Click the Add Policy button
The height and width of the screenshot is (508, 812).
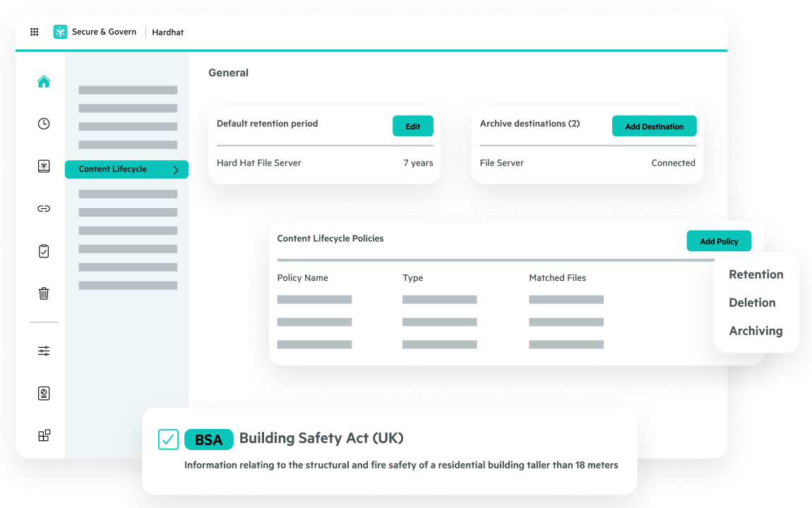click(x=719, y=241)
